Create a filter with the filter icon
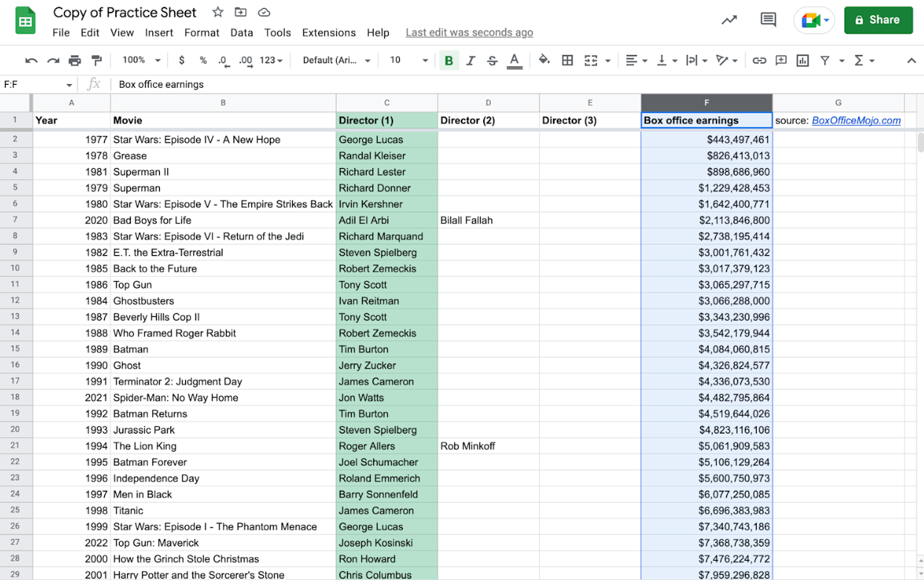The width and height of the screenshot is (924, 580). [824, 60]
